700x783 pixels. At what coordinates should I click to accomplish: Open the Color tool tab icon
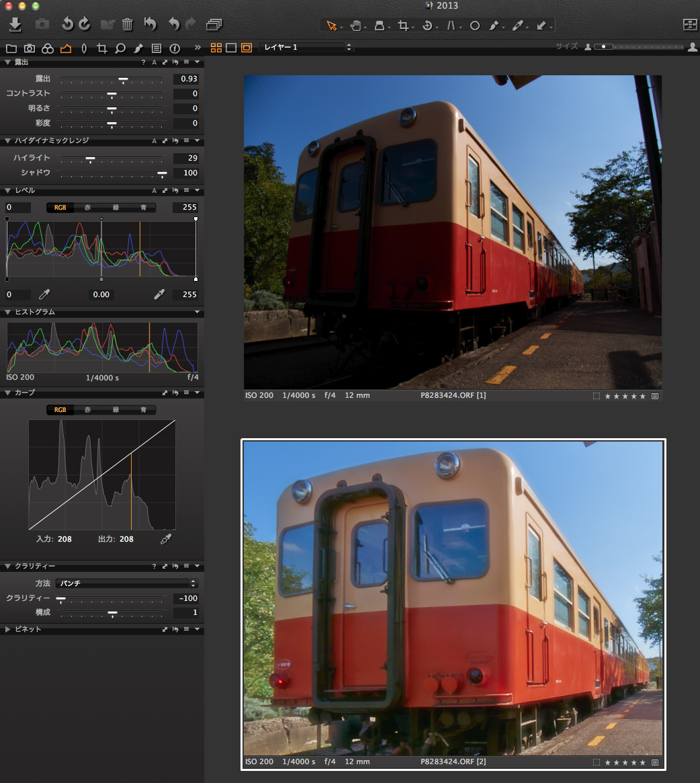(47, 48)
